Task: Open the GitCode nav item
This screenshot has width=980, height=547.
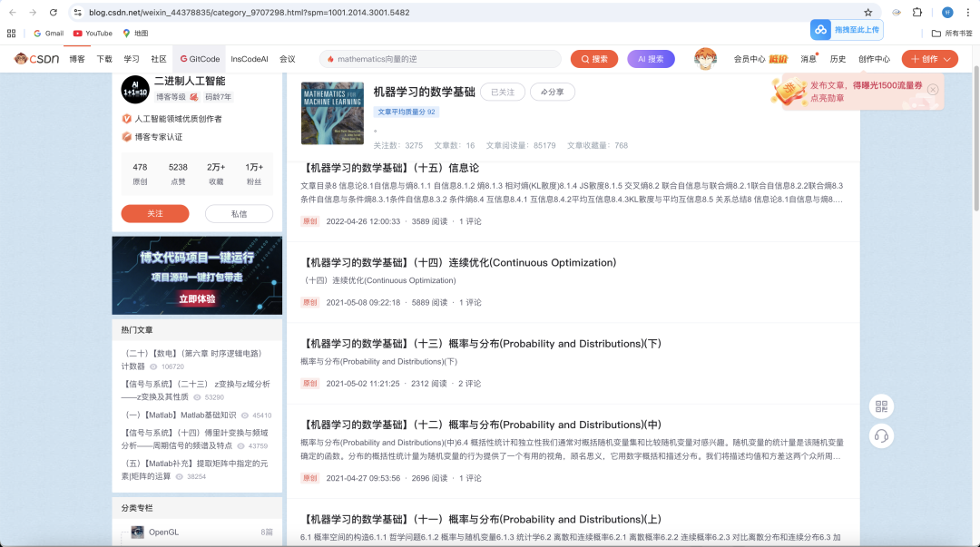Action: (200, 59)
